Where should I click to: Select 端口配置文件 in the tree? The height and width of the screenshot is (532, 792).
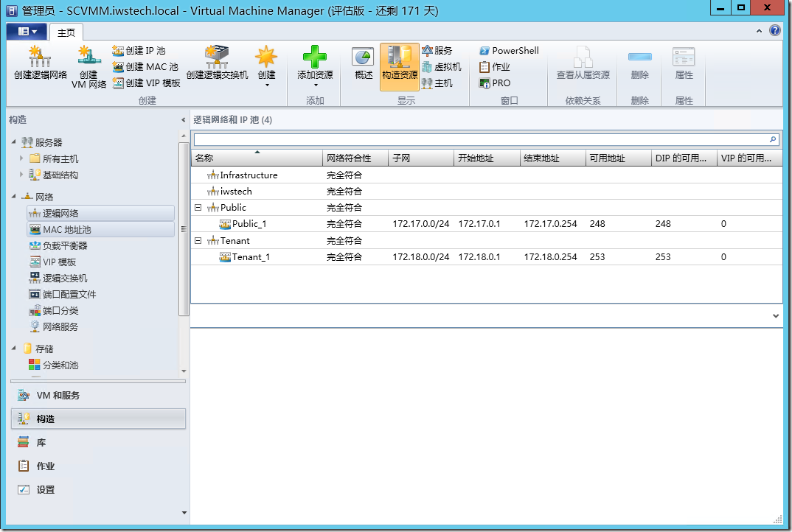pyautogui.click(x=63, y=294)
